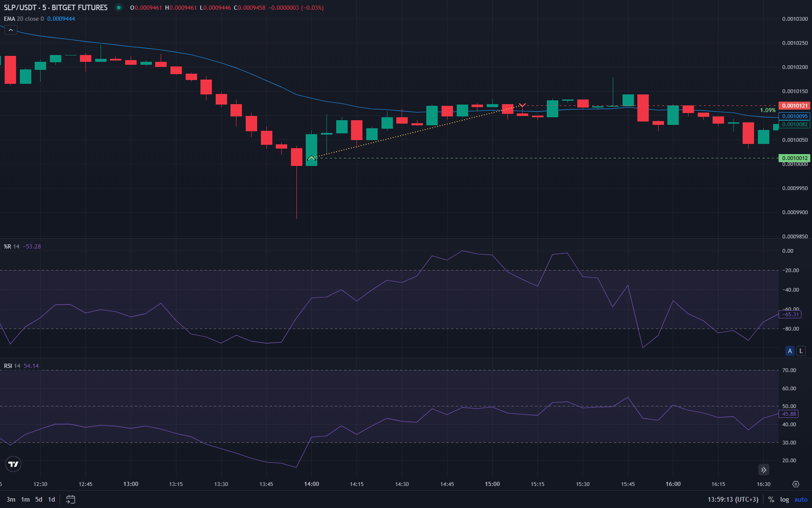Toggle auto scaling using the auto button

coord(801,500)
